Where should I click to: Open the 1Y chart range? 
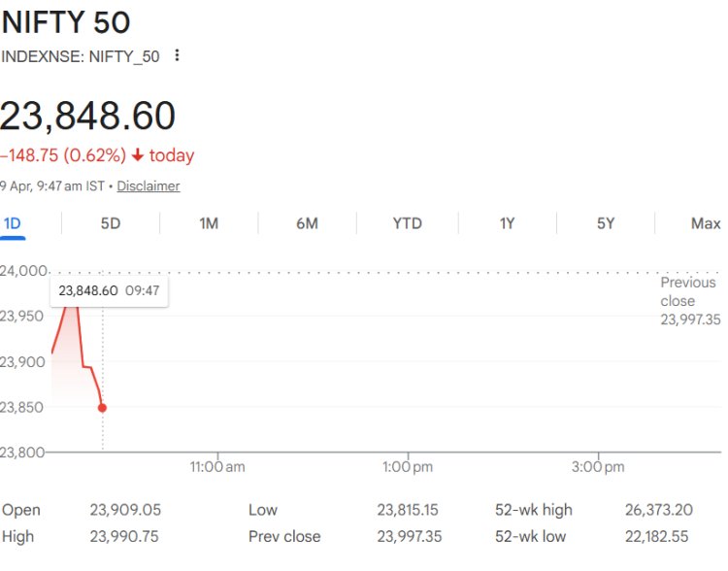coord(507,223)
